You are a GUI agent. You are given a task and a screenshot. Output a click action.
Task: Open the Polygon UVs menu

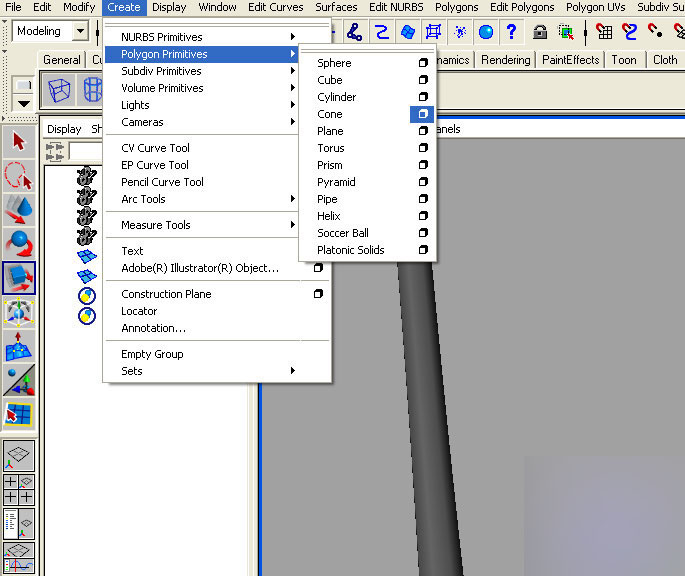point(596,7)
